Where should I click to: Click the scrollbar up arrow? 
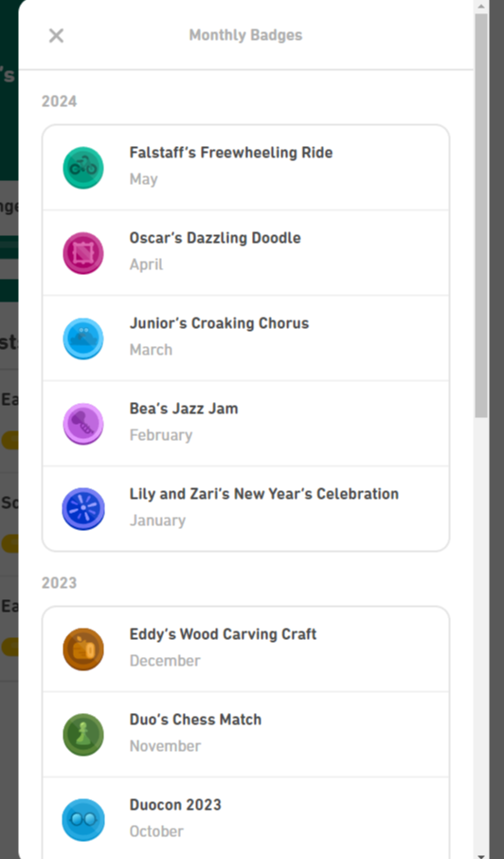click(x=481, y=7)
